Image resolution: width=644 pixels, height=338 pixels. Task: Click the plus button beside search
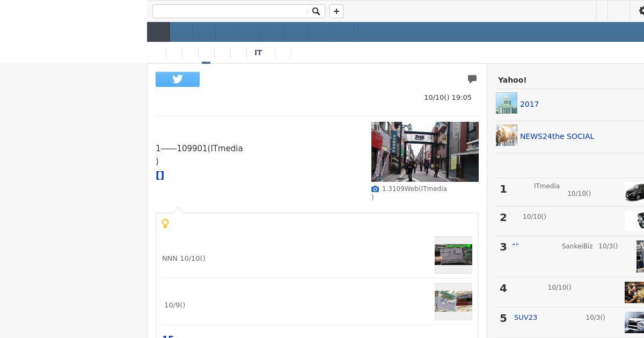[336, 11]
